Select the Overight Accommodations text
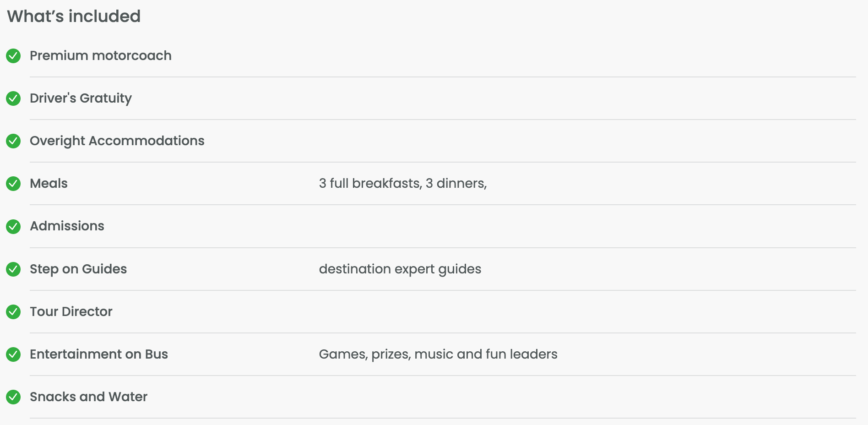This screenshot has height=425, width=868. [117, 141]
